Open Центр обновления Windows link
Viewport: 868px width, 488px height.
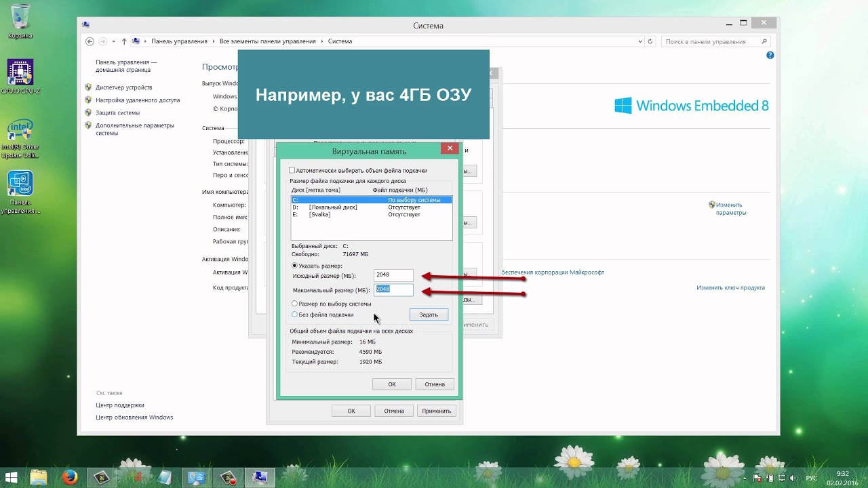tap(134, 418)
